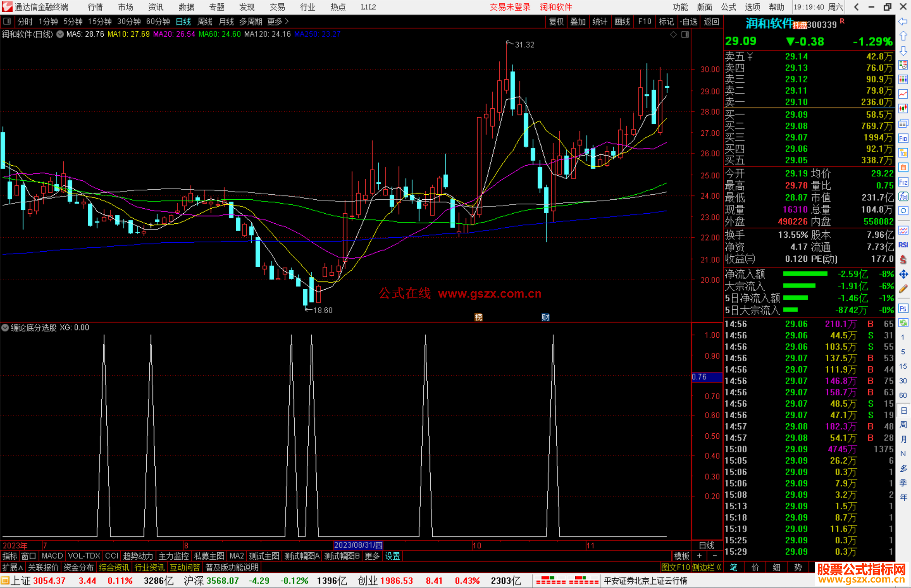Click the 复权 button
Image resolution: width=911 pixels, height=588 pixels.
[x=556, y=21]
